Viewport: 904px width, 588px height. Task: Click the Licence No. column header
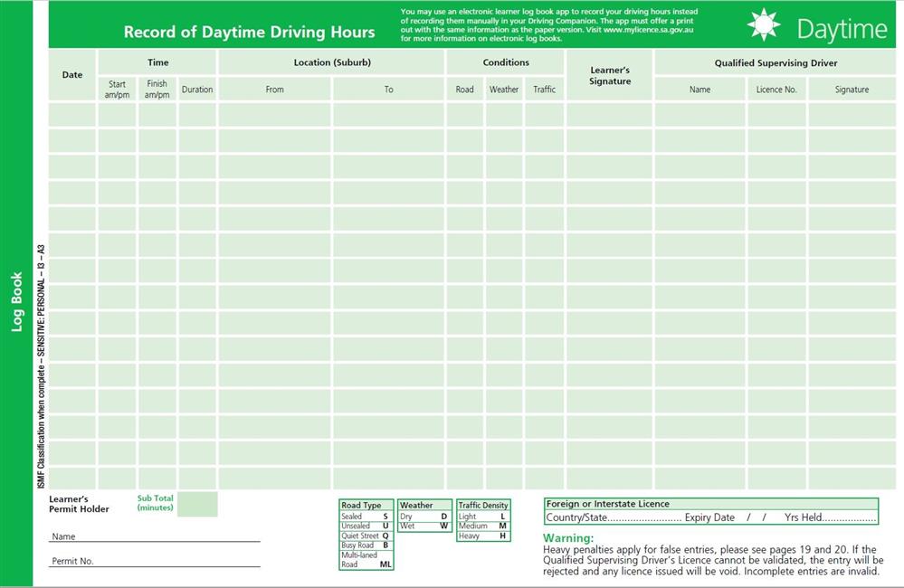(776, 90)
